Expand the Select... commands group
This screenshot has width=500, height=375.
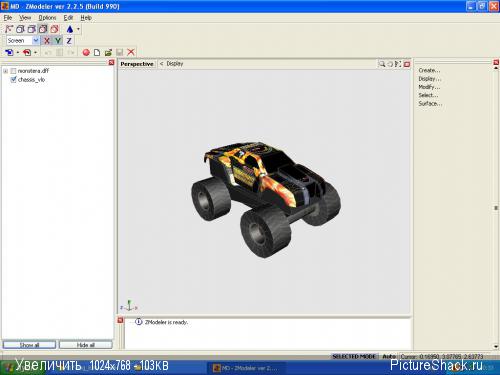pos(428,95)
